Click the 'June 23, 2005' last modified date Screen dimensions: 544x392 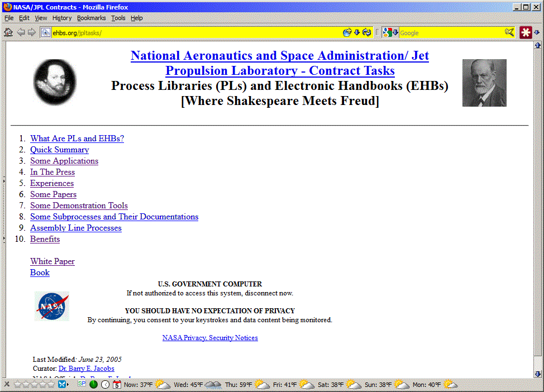coord(101,360)
